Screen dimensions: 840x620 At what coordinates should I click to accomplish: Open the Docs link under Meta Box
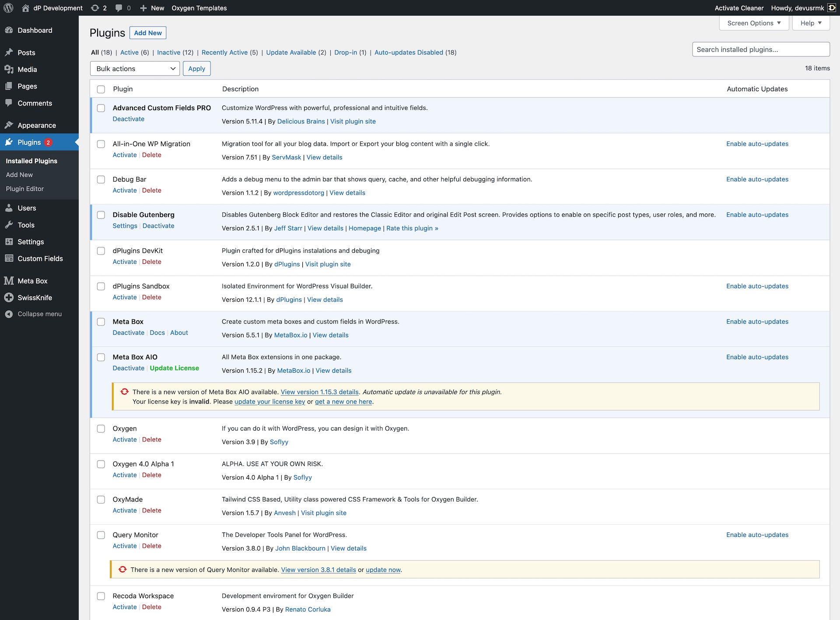[x=157, y=333]
